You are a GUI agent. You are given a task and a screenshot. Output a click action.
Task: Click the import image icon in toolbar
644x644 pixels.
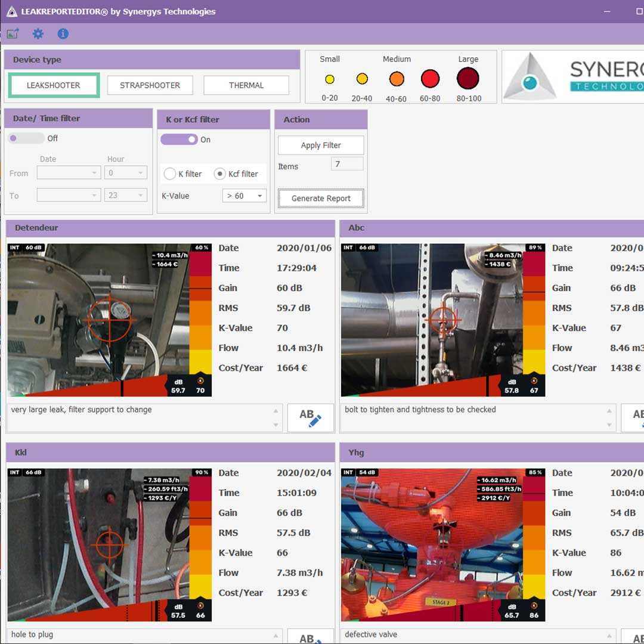13,34
